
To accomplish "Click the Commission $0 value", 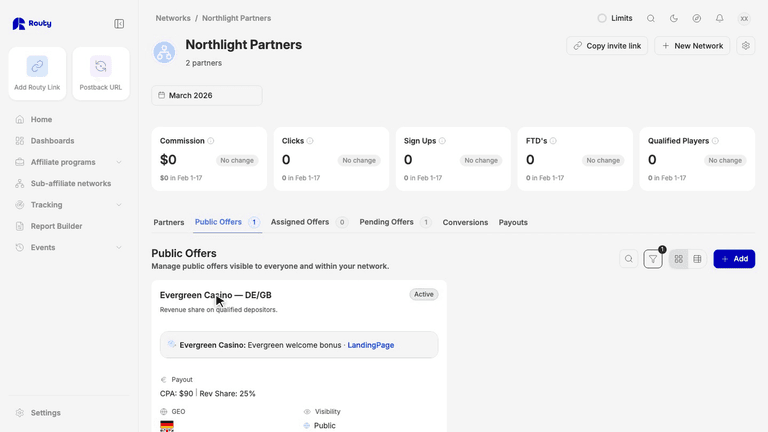I will [168, 160].
